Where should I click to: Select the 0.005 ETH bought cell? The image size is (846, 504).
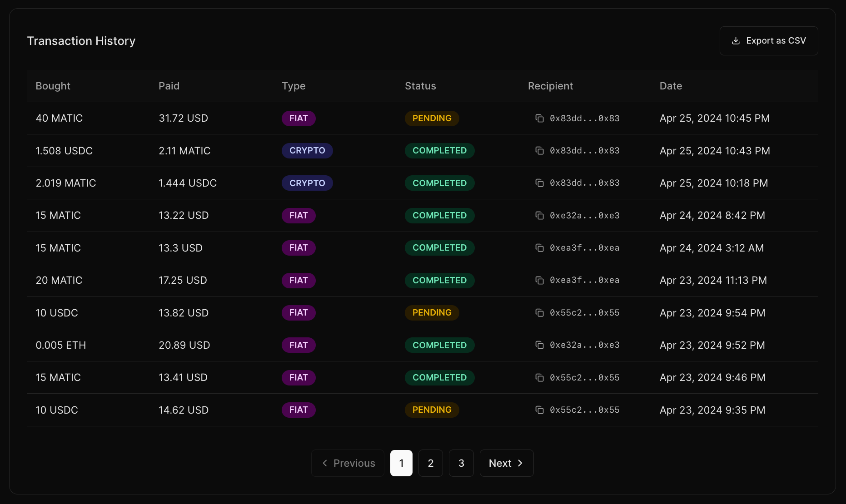click(61, 345)
